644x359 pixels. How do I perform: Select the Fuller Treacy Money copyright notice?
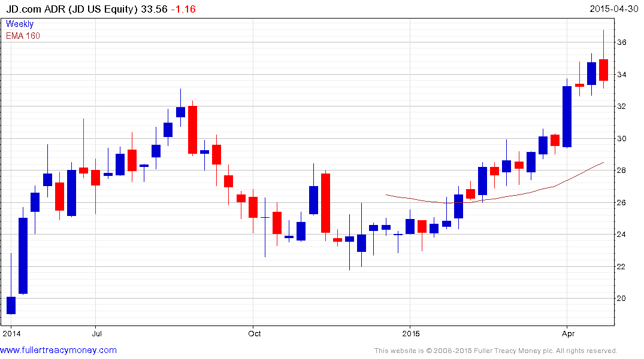point(496,351)
